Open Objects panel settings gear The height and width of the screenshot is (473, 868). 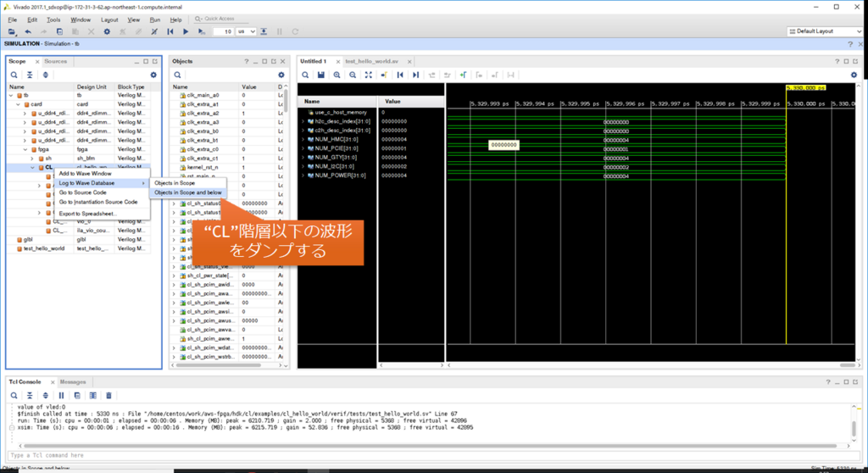(281, 75)
